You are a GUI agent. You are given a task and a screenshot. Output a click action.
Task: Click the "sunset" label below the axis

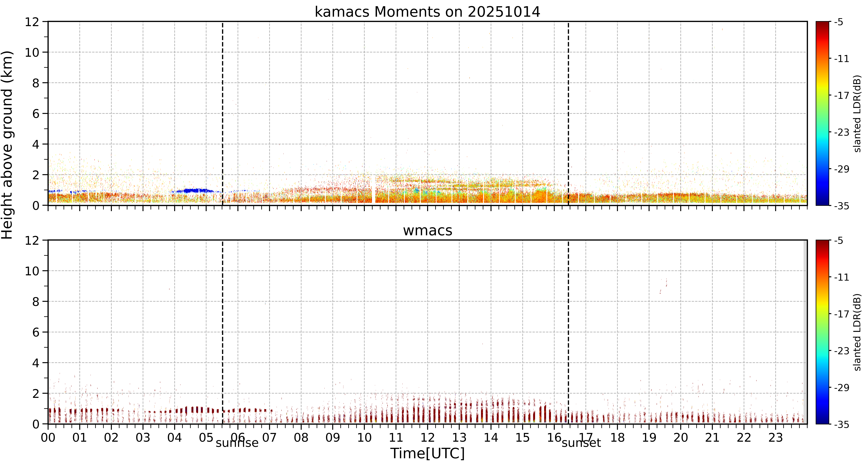click(x=581, y=443)
